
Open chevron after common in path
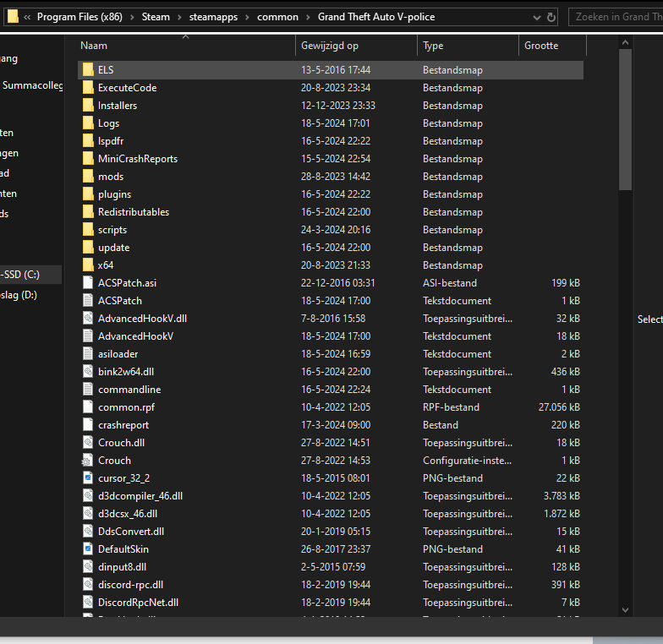pos(308,17)
